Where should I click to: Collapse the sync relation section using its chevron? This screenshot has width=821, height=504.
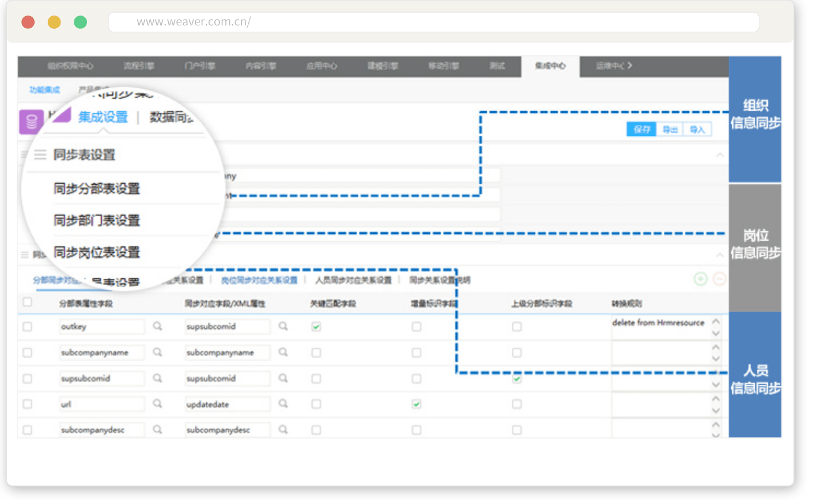(x=720, y=255)
